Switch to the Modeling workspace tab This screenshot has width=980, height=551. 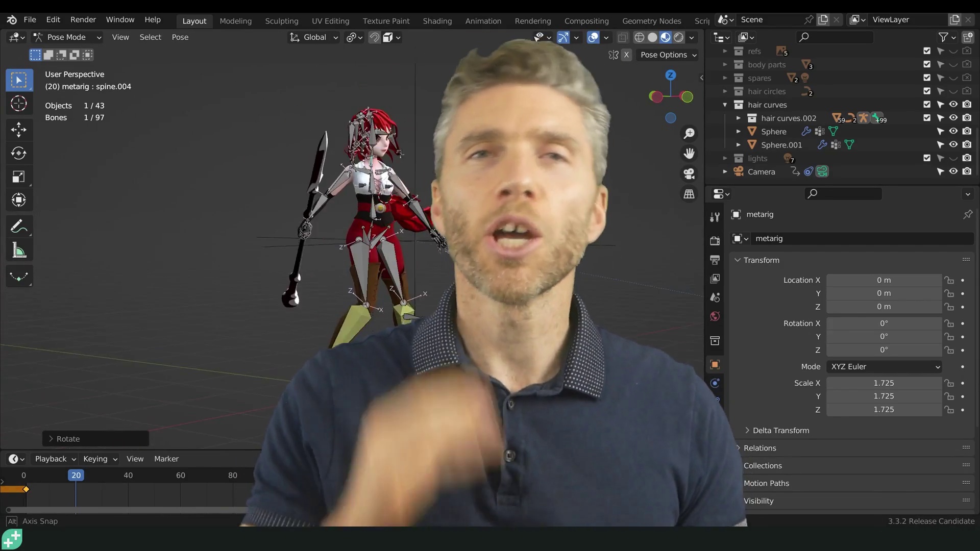(x=235, y=21)
